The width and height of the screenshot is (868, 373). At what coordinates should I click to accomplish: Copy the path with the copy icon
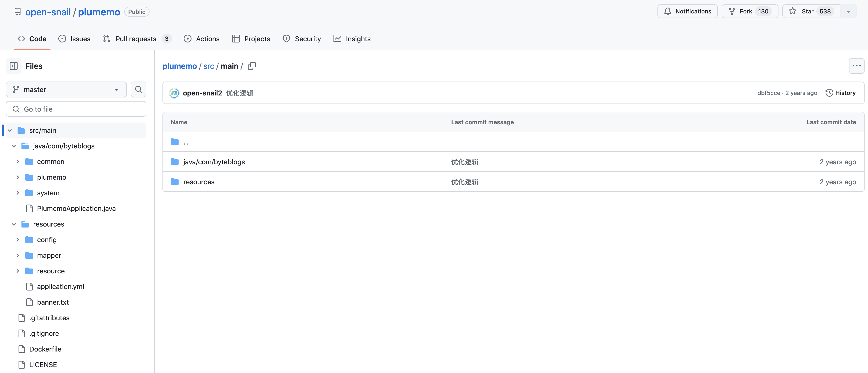coord(252,66)
